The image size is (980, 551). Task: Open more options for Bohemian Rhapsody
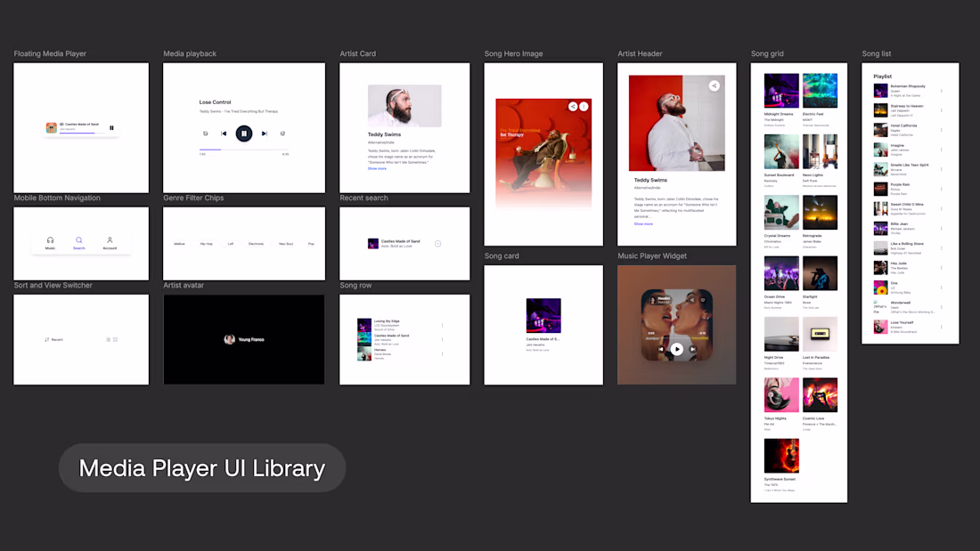pos(942,91)
